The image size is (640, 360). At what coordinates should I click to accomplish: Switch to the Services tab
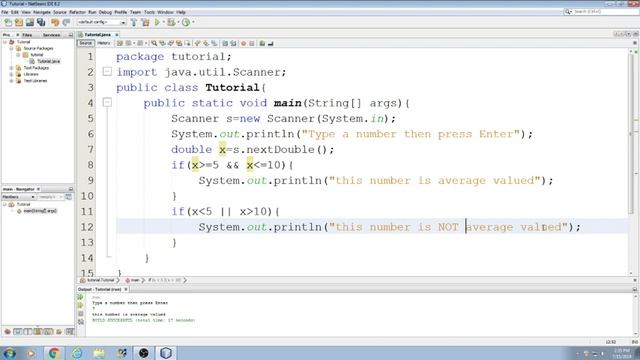coord(51,35)
